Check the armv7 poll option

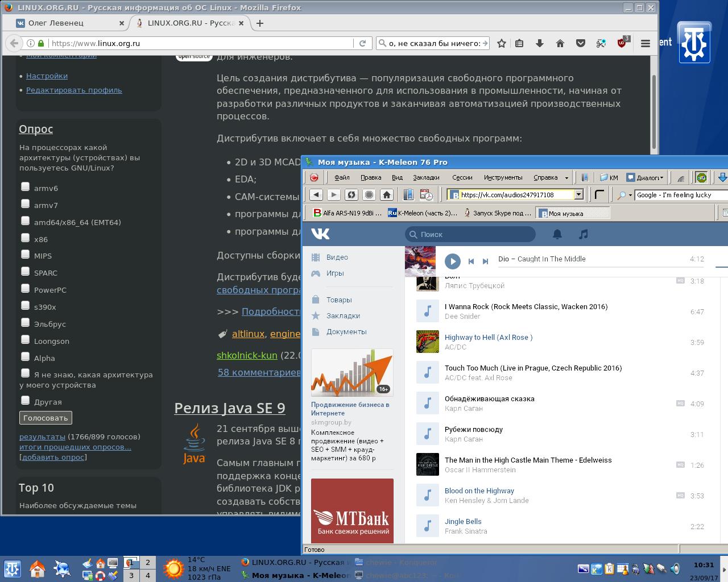(25, 203)
